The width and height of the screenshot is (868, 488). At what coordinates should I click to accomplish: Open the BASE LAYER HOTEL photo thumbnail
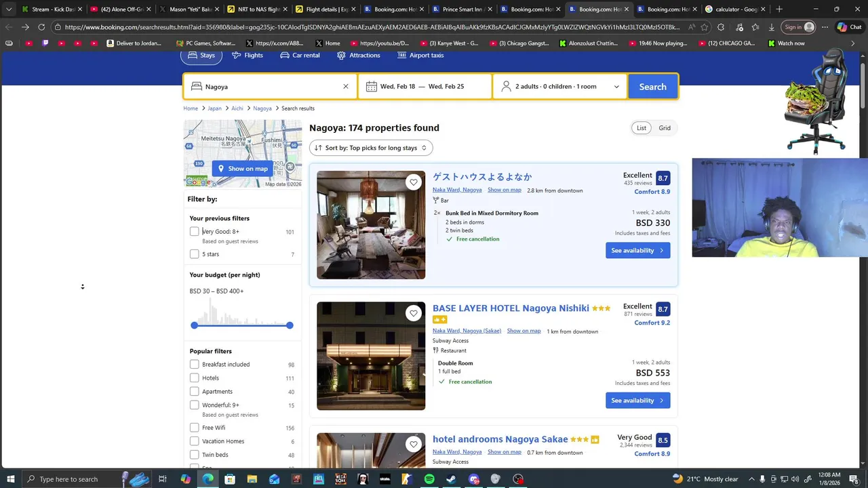pos(371,356)
